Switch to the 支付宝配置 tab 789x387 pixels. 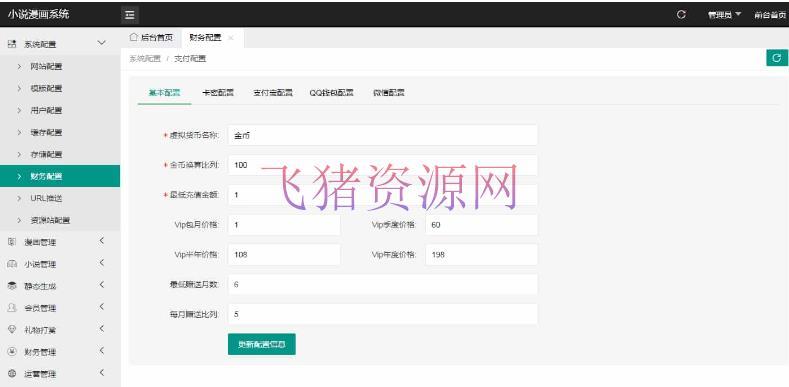[x=273, y=93]
